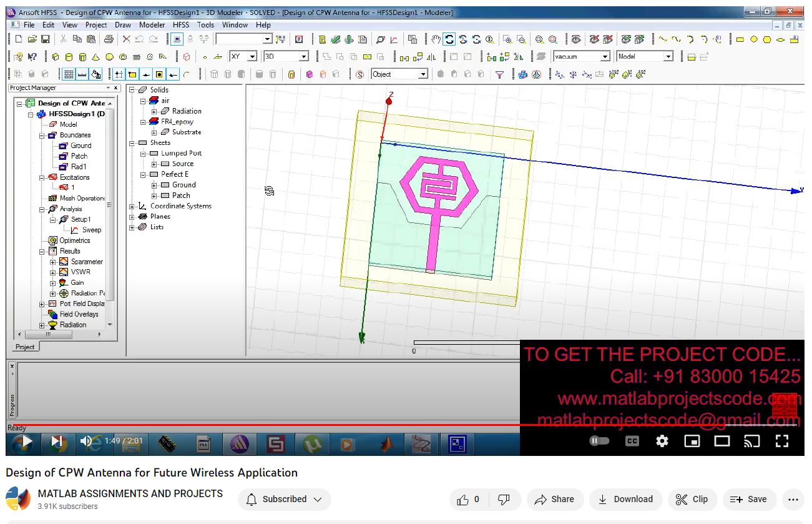This screenshot has height=524, width=812.
Task: Click the Download button
Action: 625,499
